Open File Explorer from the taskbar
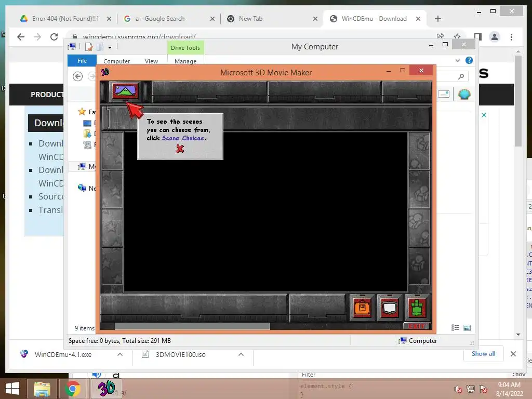 coord(42,389)
